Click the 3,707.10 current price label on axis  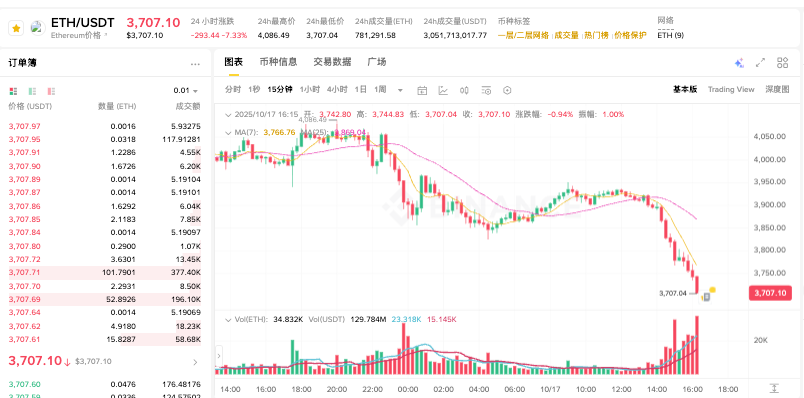tap(770, 293)
